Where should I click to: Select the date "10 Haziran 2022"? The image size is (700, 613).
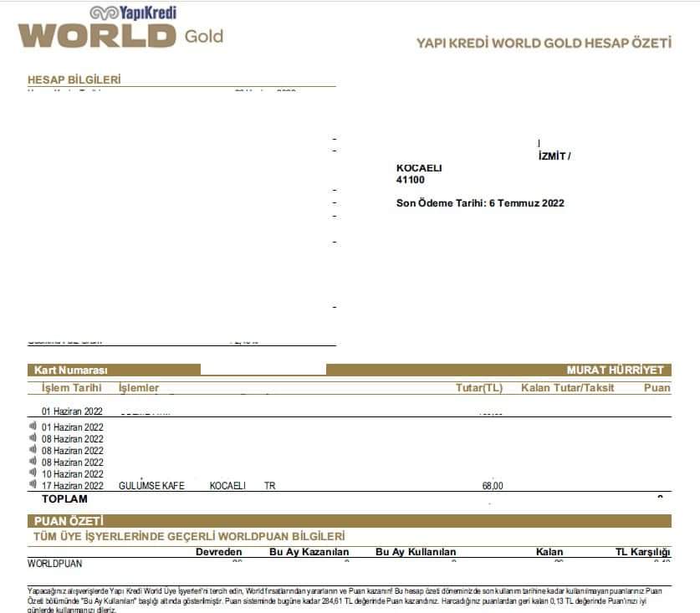72,473
